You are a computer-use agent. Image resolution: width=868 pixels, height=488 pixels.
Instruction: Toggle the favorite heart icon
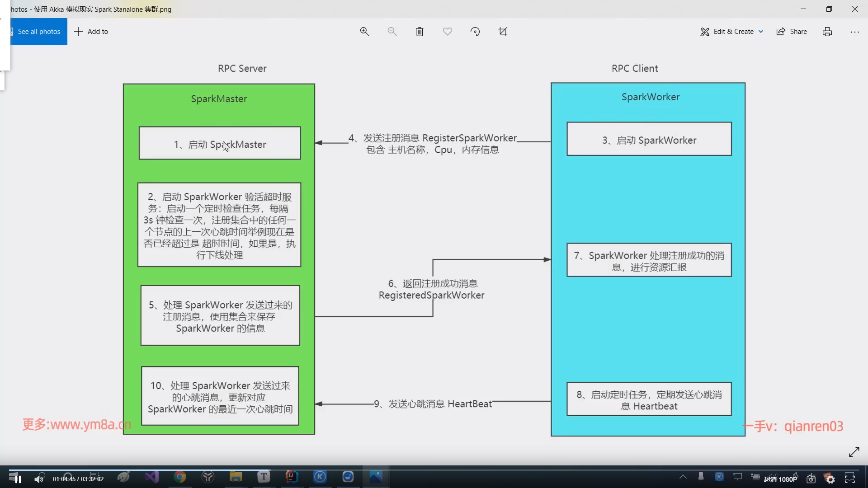[x=447, y=32]
